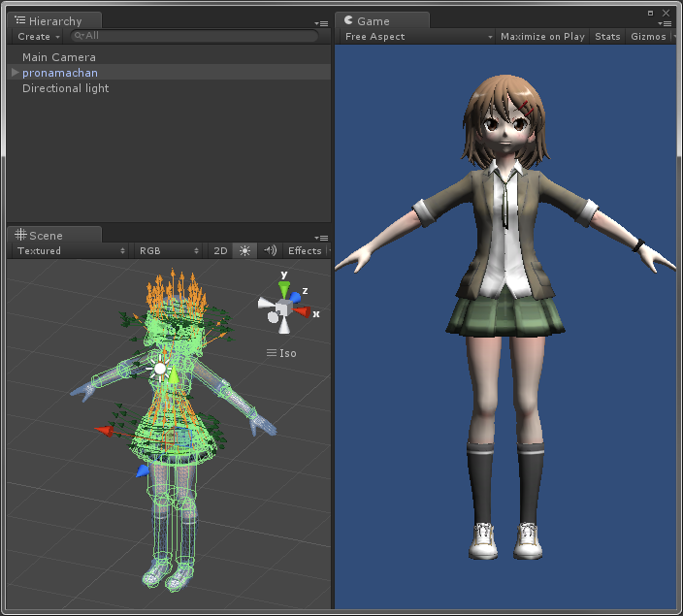Expand the pronamachan object tree
The image size is (683, 616).
tap(15, 73)
